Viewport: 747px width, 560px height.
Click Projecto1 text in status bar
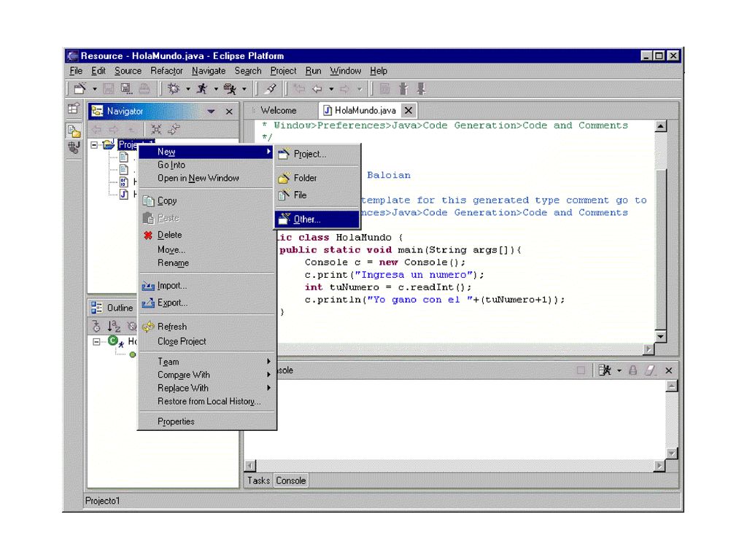click(102, 501)
